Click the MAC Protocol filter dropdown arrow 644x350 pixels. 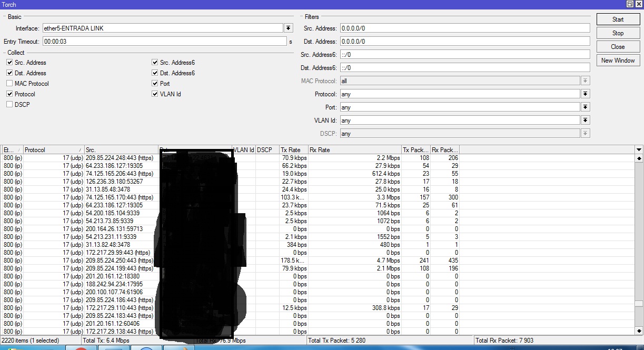coord(585,81)
